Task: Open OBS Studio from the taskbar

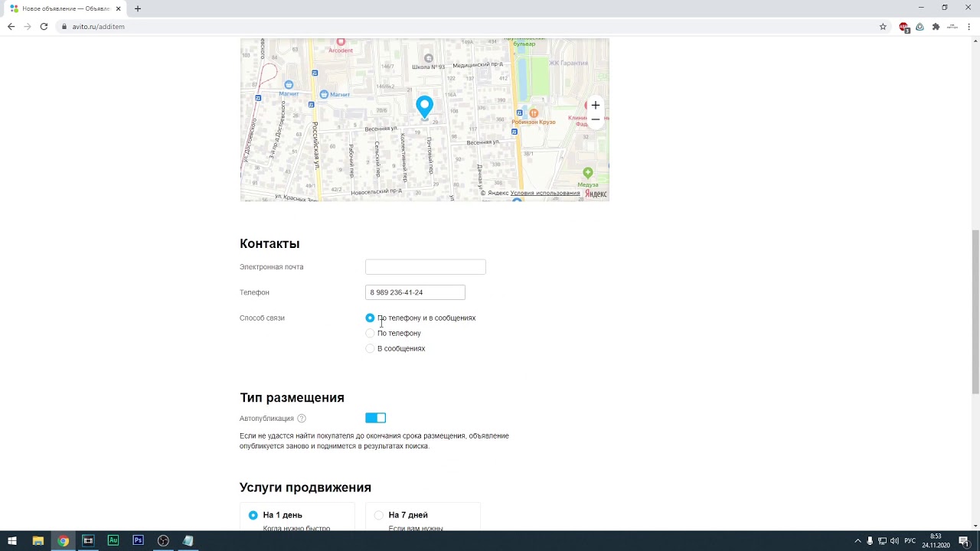Action: pyautogui.click(x=163, y=540)
